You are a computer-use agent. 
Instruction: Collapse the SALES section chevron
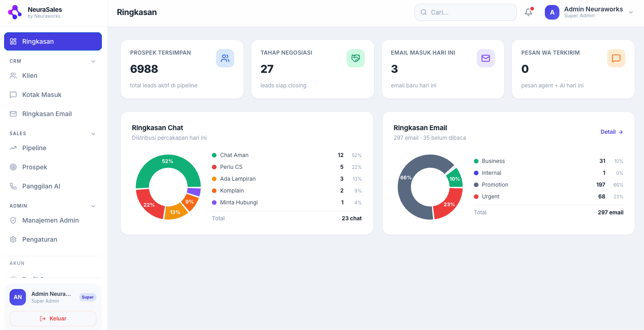93,133
